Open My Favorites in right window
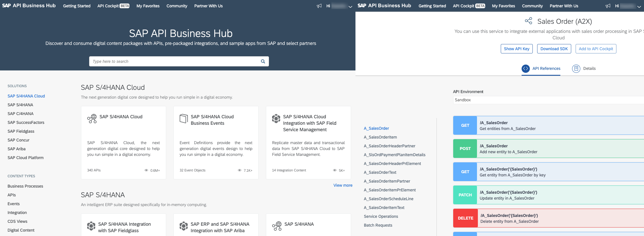644x236 pixels. (x=503, y=6)
